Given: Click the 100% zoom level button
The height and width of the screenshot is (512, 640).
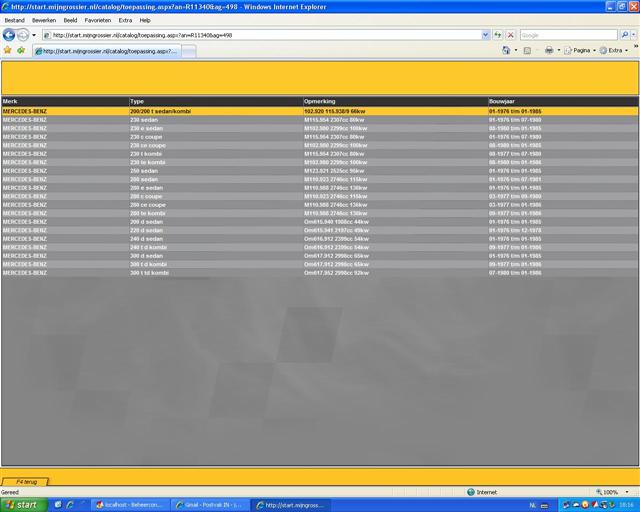Looking at the screenshot, I should (607, 492).
